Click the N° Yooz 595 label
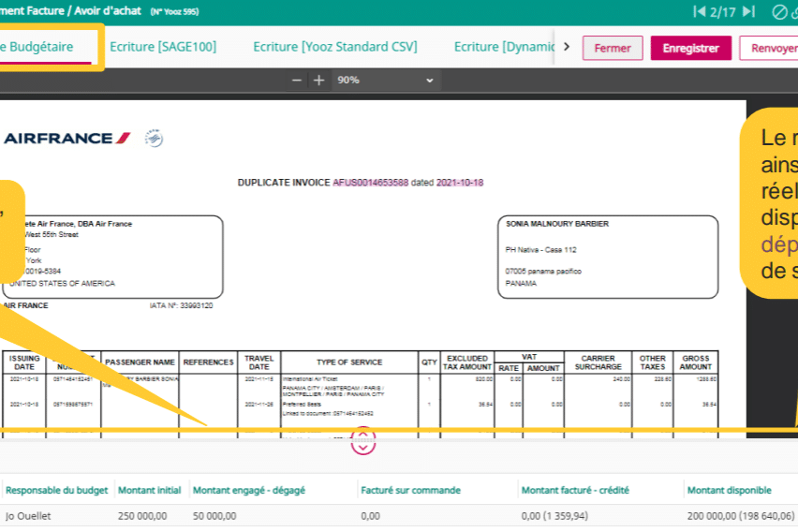Screen dimensions: 798x532 click(x=174, y=12)
